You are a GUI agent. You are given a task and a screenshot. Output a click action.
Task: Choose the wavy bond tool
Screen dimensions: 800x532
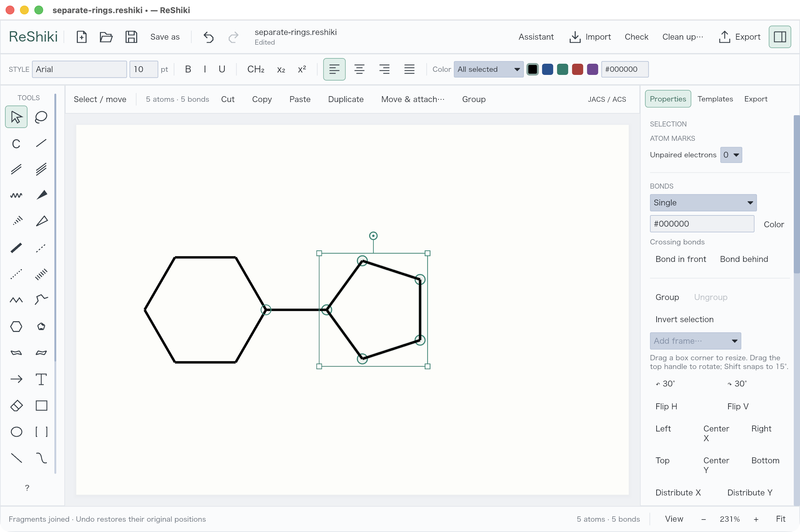pos(16,195)
